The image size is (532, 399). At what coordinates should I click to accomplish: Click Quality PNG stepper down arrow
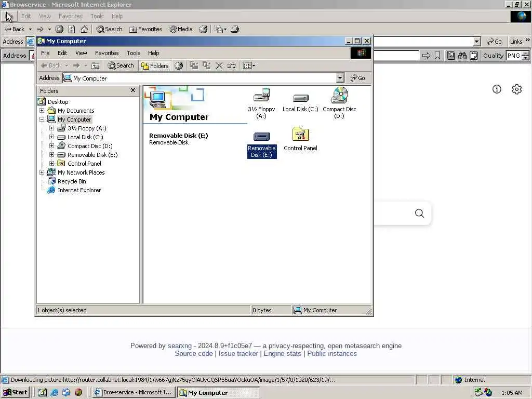[526, 58]
